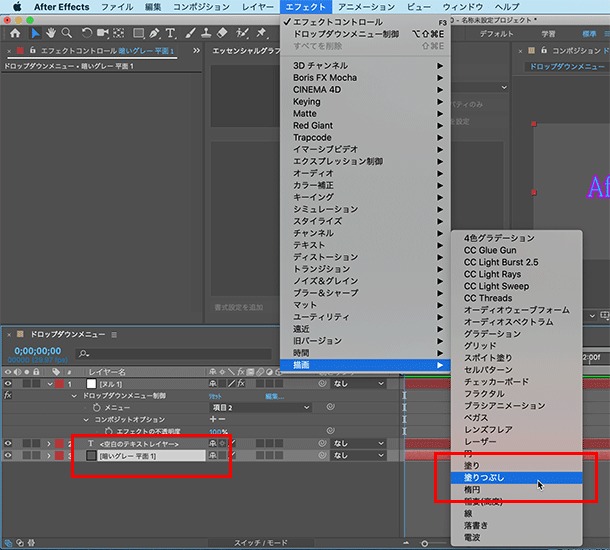Open the Apple menu

tap(17, 7)
